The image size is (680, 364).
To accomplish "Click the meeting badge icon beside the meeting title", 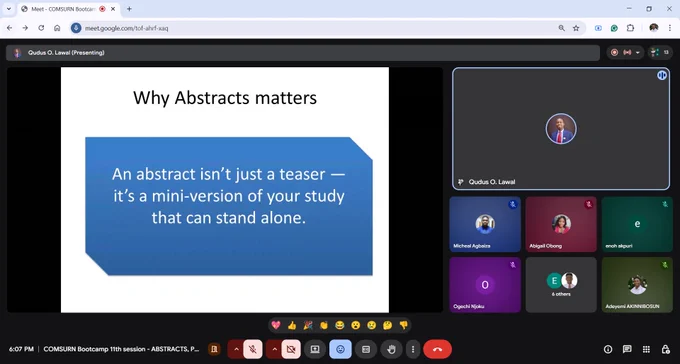I will point(214,349).
